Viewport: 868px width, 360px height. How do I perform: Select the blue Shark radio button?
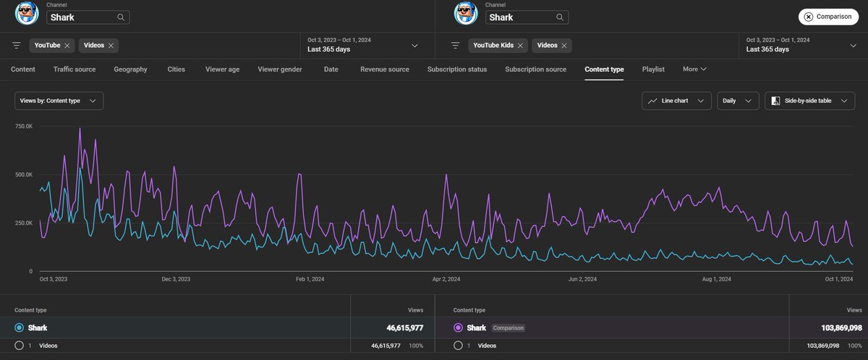pos(20,327)
